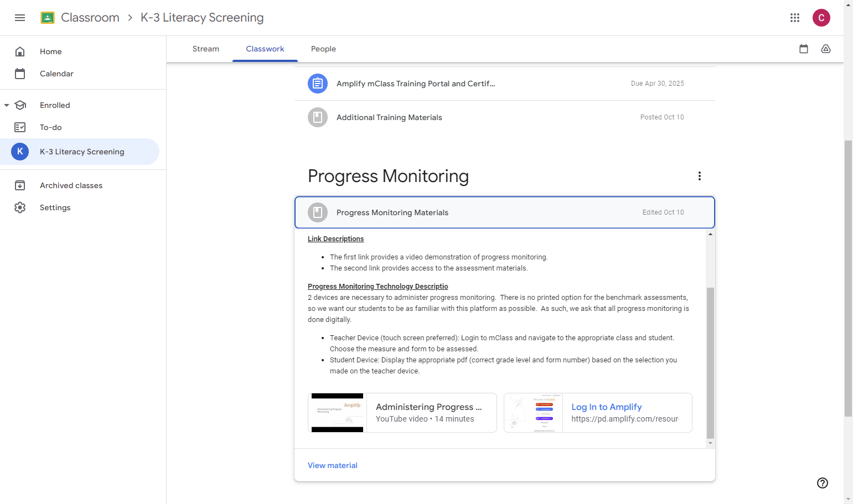This screenshot has height=504, width=853.
Task: Click the material icon for Additional Training Materials
Action: point(318,117)
